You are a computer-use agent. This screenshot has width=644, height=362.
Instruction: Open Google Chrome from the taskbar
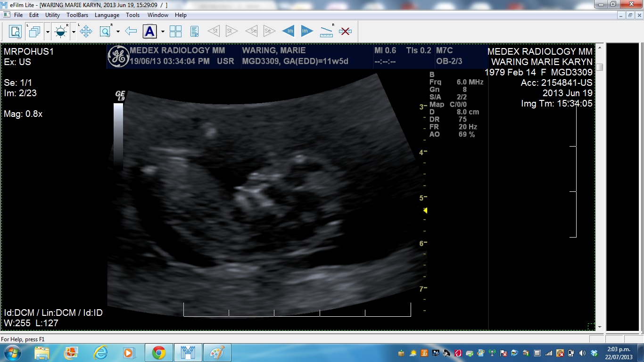(158, 353)
